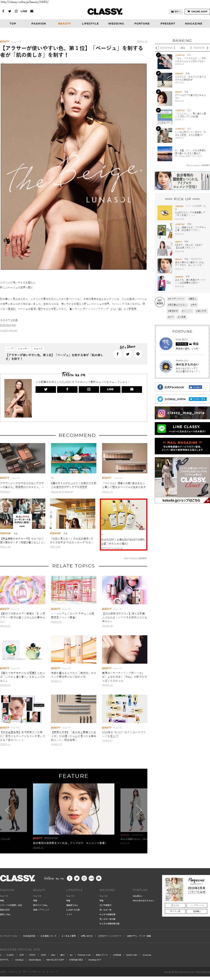
Task: Click the footer Facebook round icon
Action: coord(70,878)
